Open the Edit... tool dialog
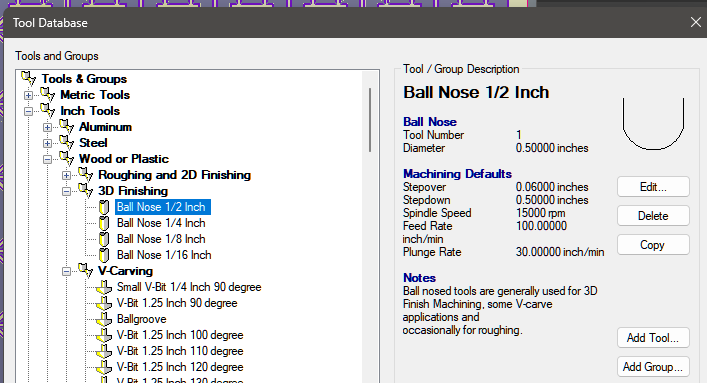This screenshot has width=707, height=383. click(653, 187)
